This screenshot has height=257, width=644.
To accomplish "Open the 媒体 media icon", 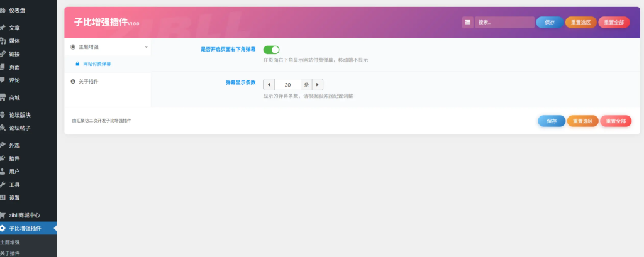I will [x=3, y=41].
